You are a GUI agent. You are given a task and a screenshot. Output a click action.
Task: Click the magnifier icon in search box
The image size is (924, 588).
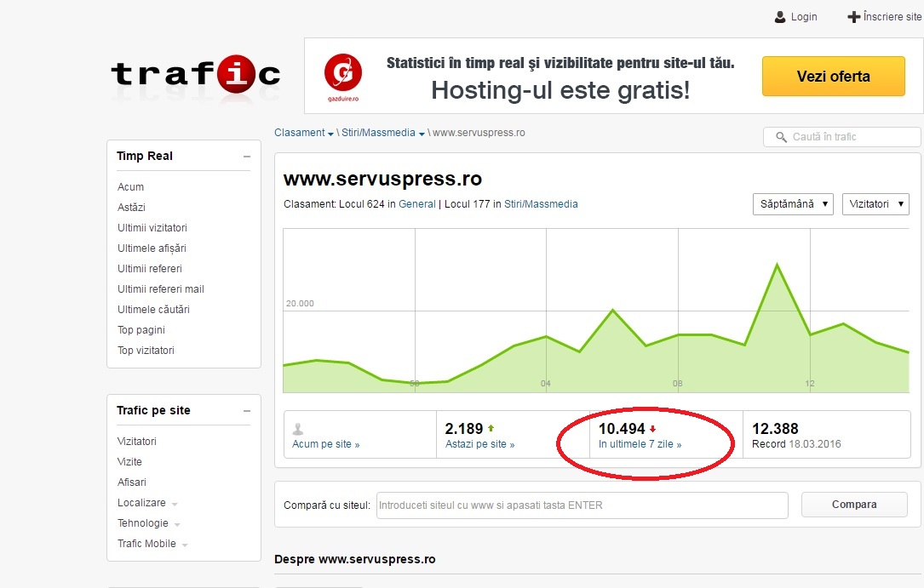780,137
